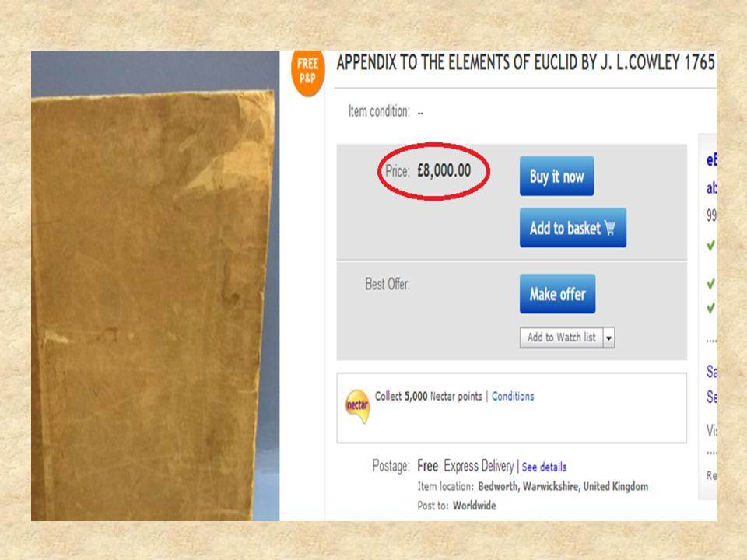This screenshot has width=747, height=560.
Task: Click the third green checkmark in sidebar
Action: (x=710, y=308)
